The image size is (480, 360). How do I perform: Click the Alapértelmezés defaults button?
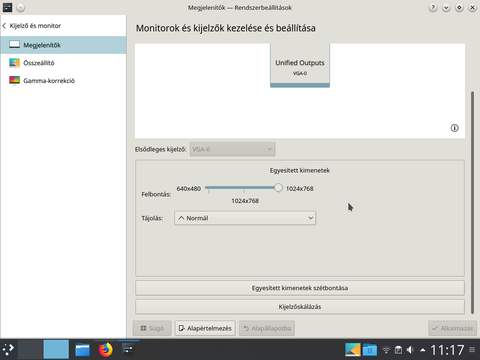(x=205, y=328)
